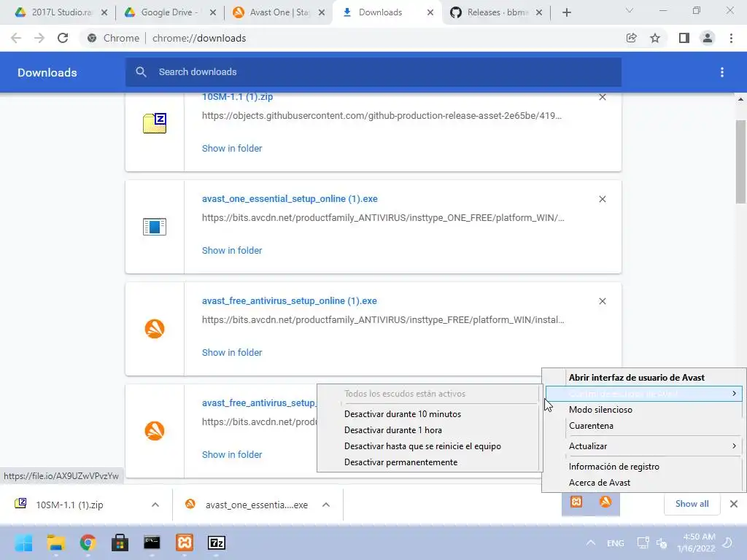Image resolution: width=747 pixels, height=560 pixels.
Task: Click the browser back arrow
Action: click(16, 38)
